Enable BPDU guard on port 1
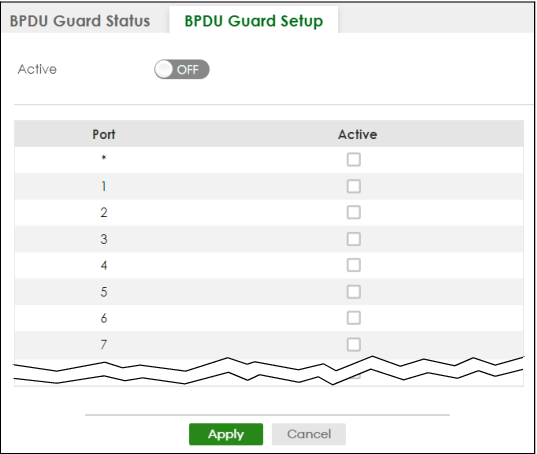This screenshot has width=537, height=454. pyautogui.click(x=353, y=186)
